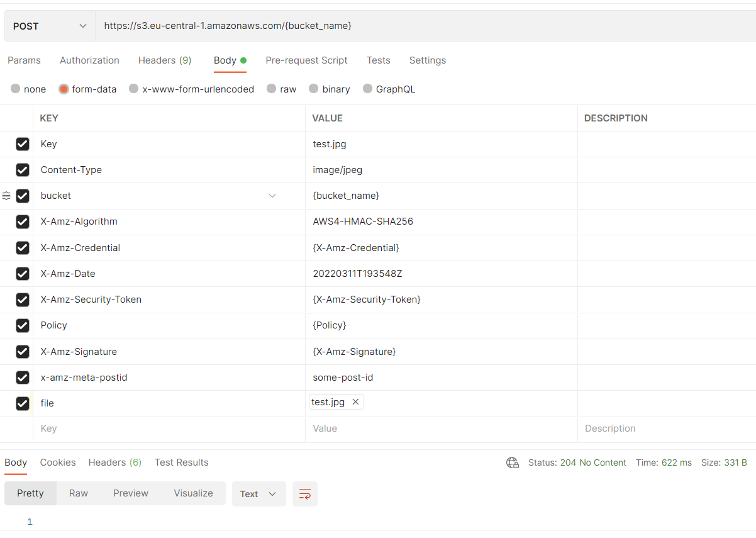
Task: Click the Time 622 ms text
Action: tap(664, 462)
